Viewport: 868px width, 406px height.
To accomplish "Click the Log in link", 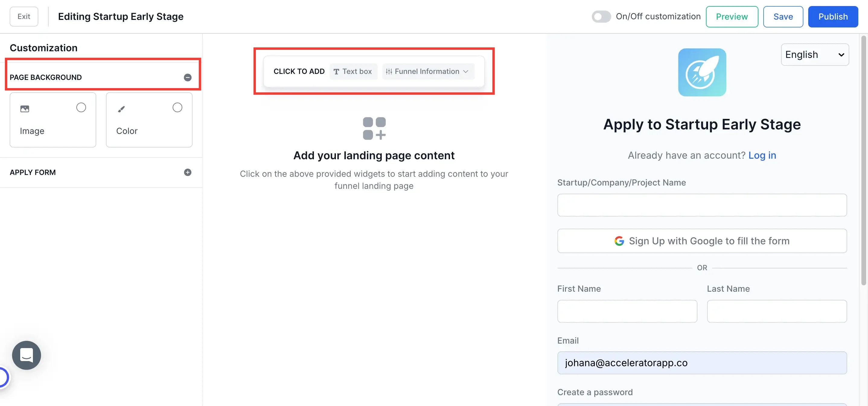I will (x=762, y=155).
